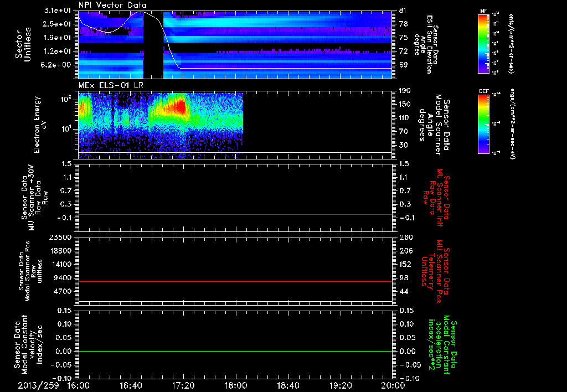
Task: Click the red line in the scanner position panel
Action: [x=235, y=281]
